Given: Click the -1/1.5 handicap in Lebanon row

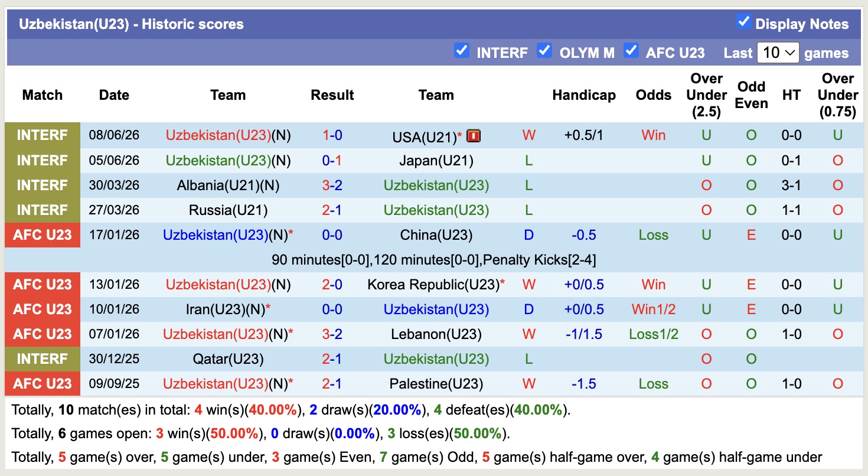Looking at the screenshot, I should [584, 334].
